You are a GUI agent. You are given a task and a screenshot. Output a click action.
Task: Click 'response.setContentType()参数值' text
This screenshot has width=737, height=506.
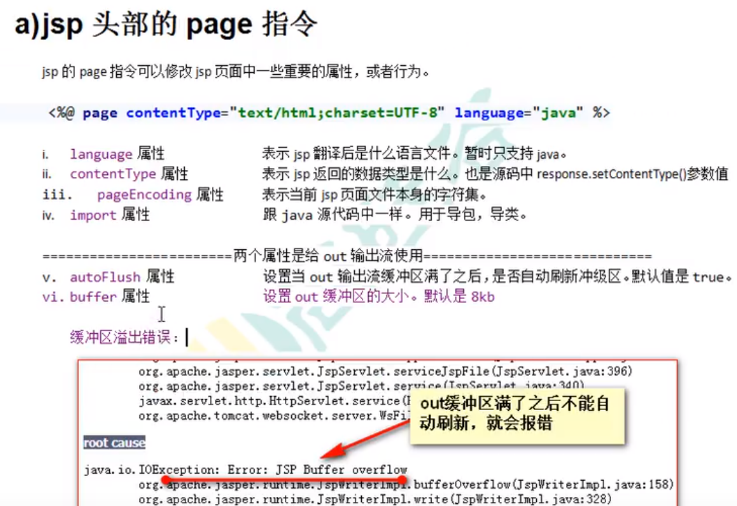(x=632, y=174)
